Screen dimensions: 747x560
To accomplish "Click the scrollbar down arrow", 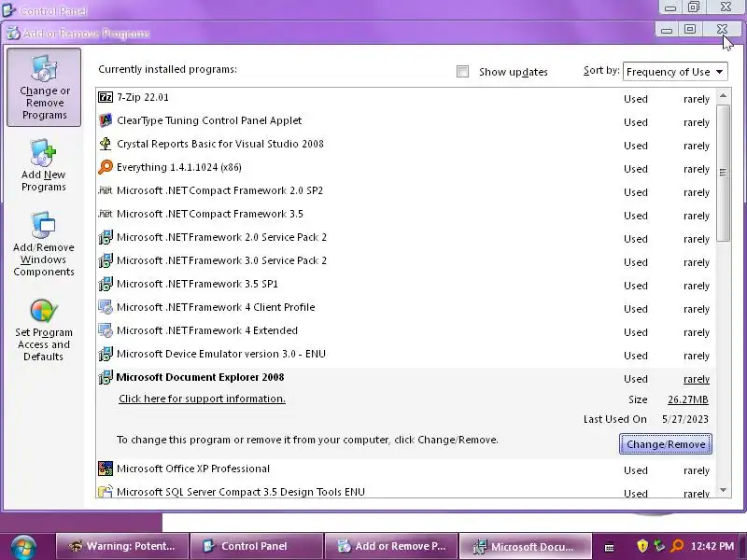I will [x=723, y=490].
